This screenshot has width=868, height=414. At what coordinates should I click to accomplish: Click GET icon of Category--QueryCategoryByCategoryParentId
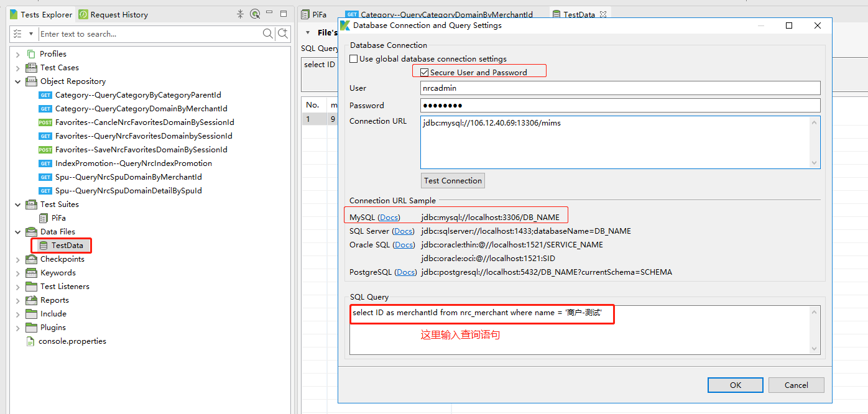coord(45,95)
